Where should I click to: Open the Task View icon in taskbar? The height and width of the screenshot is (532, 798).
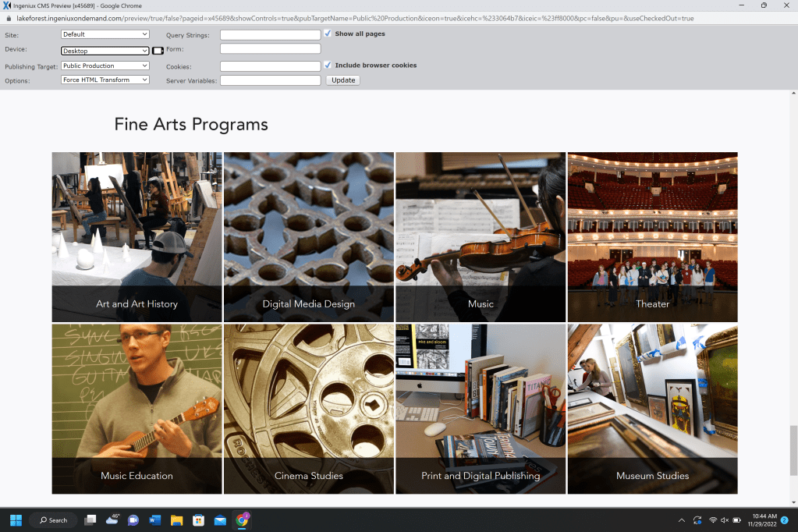point(90,520)
